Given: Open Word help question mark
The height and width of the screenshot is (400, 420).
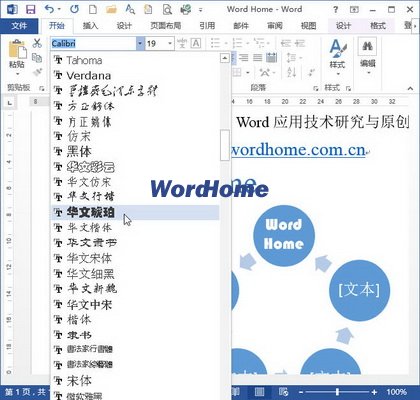Looking at the screenshot, I should pos(336,9).
